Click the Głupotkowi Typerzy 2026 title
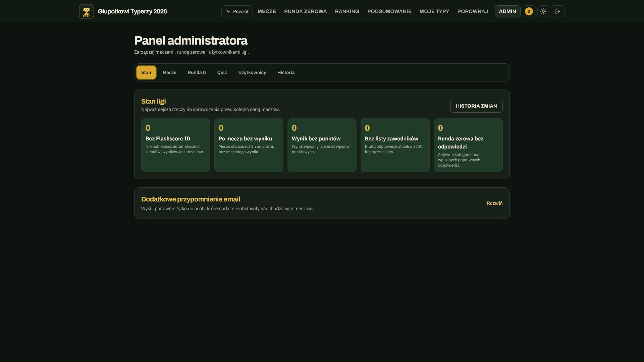Screen dimensions: 644x362 [132, 11]
